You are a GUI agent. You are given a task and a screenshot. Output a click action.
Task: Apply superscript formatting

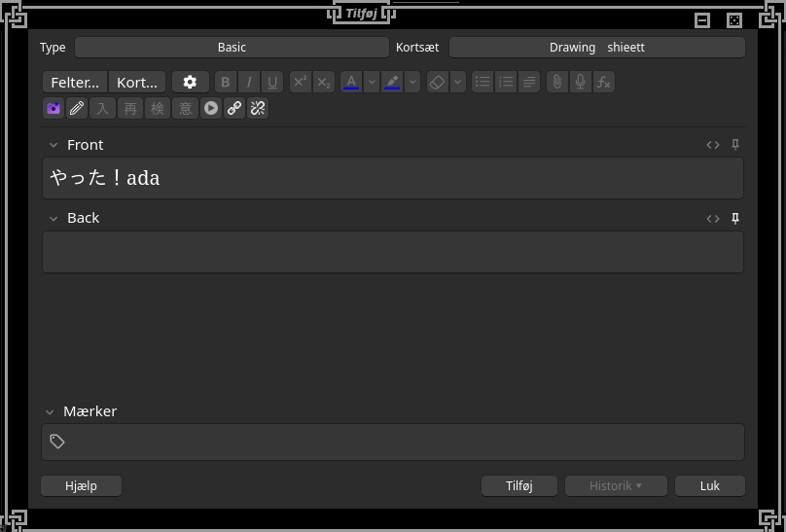pyautogui.click(x=301, y=82)
